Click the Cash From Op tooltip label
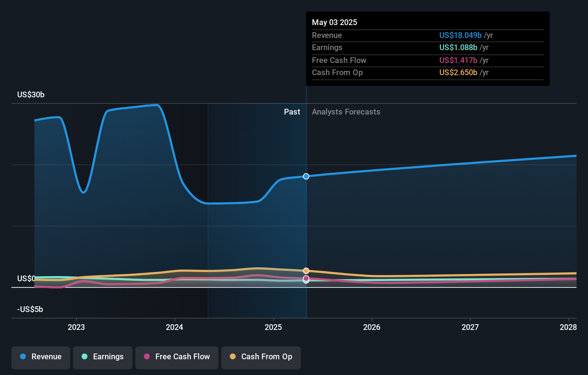This screenshot has height=375, width=588. pos(337,72)
